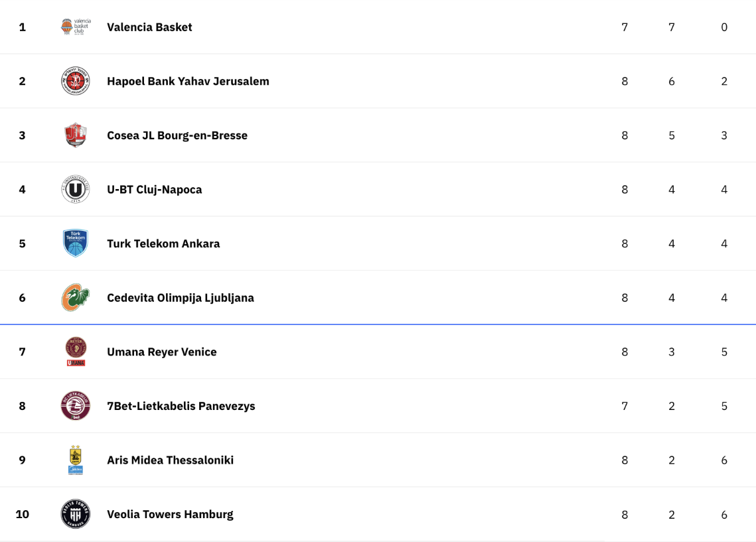Click the Veolia Towers Hamburg team name

click(170, 514)
